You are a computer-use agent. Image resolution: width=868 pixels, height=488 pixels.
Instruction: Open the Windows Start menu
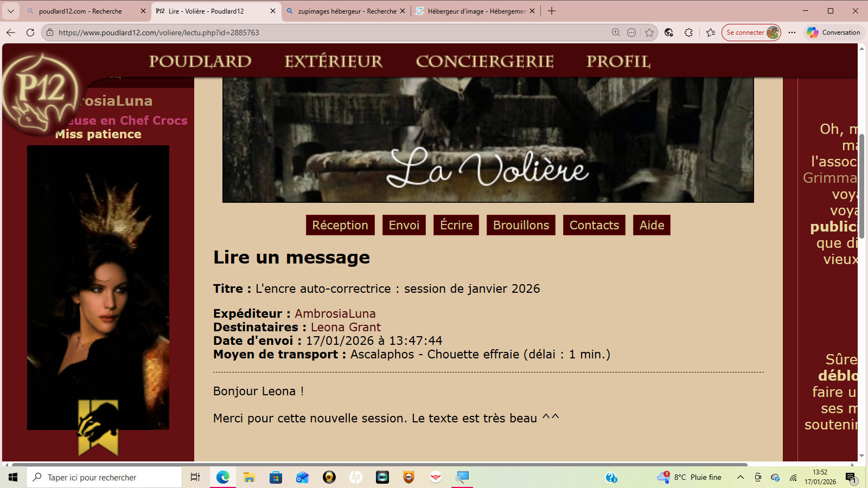coord(13,477)
